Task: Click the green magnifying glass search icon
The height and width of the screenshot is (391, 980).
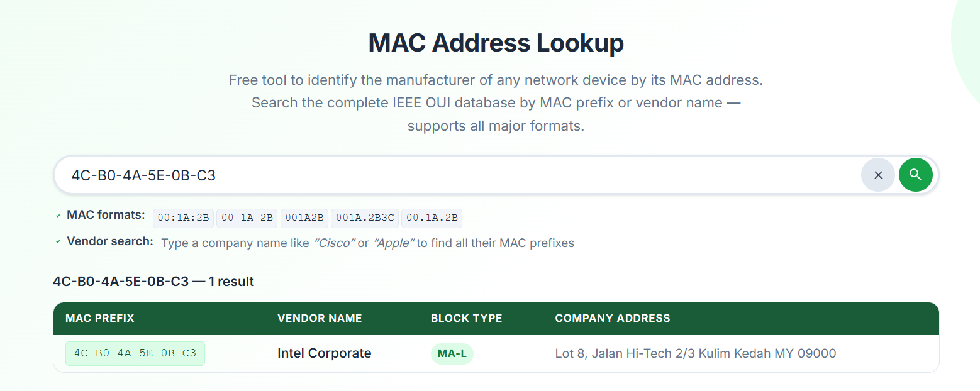Action: click(x=915, y=174)
